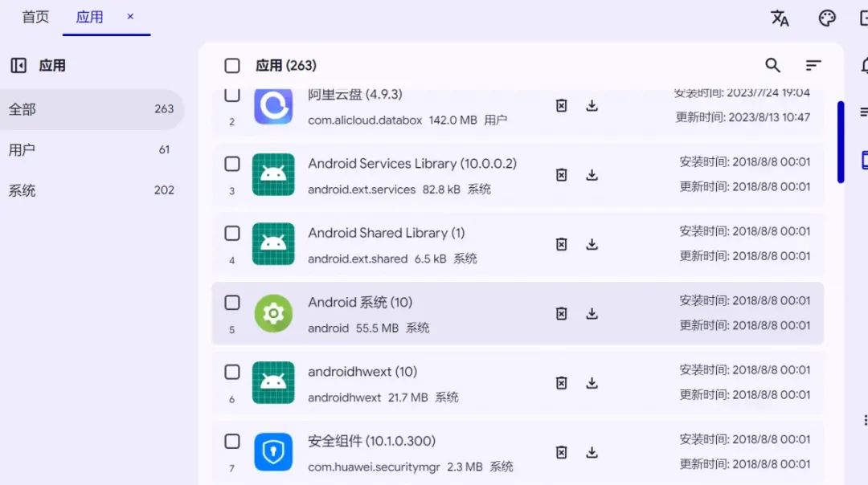Click 更新时间: 2023/8/13 10:47 text

point(743,117)
